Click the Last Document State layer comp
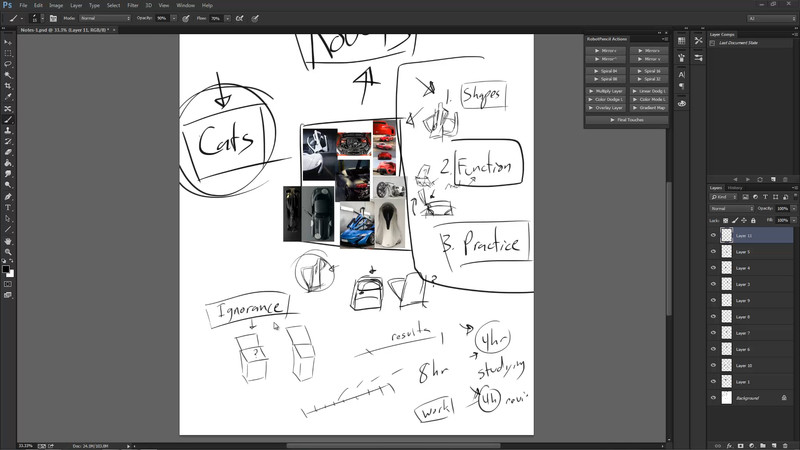This screenshot has height=450, width=800. [738, 43]
